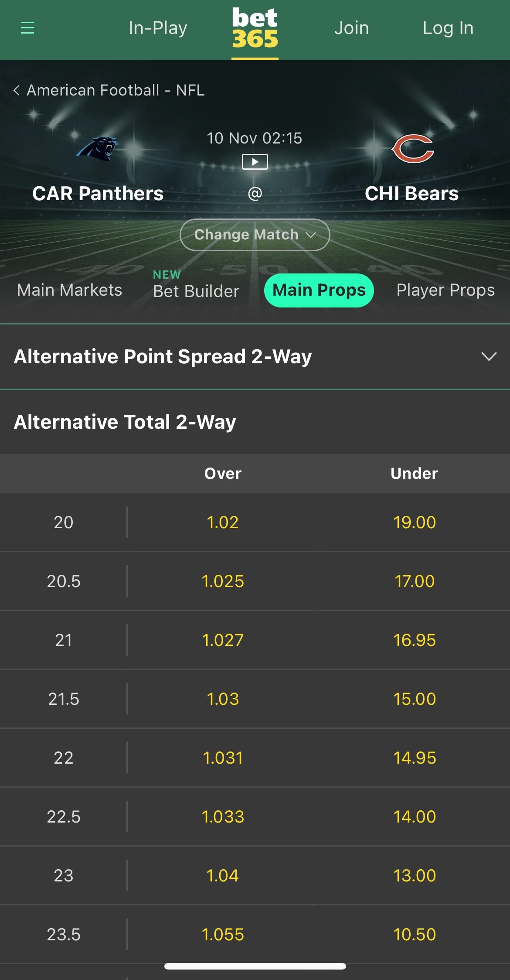Open the Change Match dropdown
Viewport: 510px width, 980px height.
click(x=255, y=235)
